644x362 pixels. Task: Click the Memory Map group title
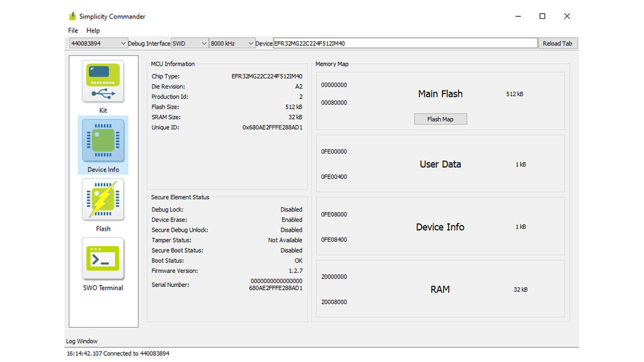(332, 64)
